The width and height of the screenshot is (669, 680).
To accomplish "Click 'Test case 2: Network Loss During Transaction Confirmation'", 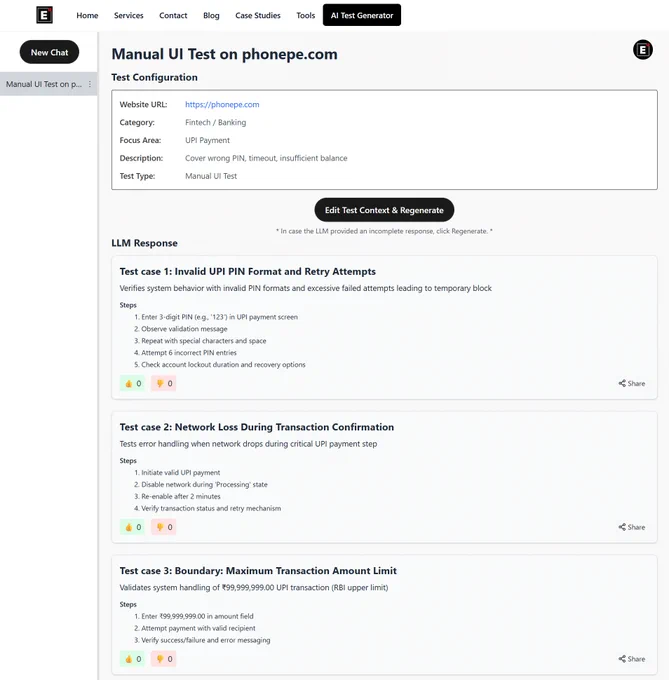I will [257, 427].
